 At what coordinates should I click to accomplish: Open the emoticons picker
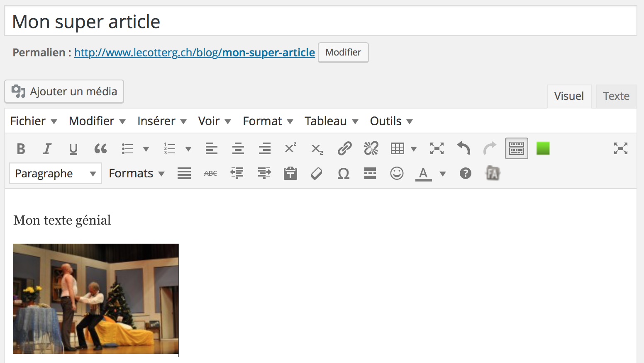(397, 173)
